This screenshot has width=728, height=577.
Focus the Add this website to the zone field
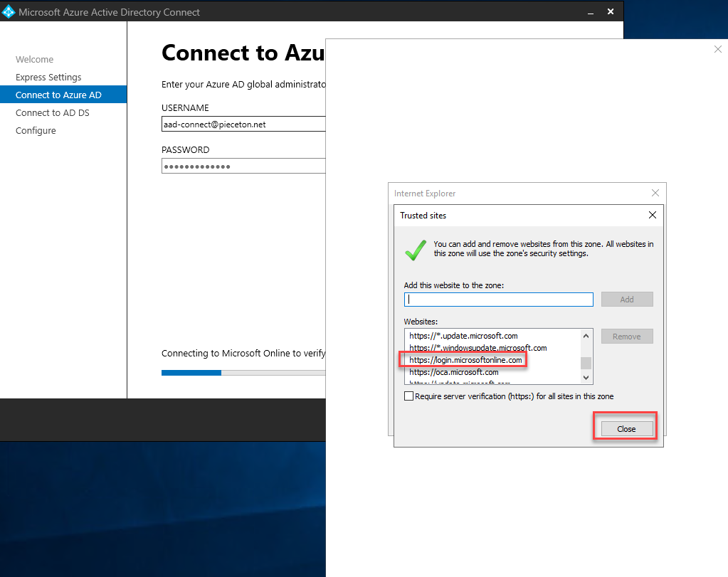point(499,300)
